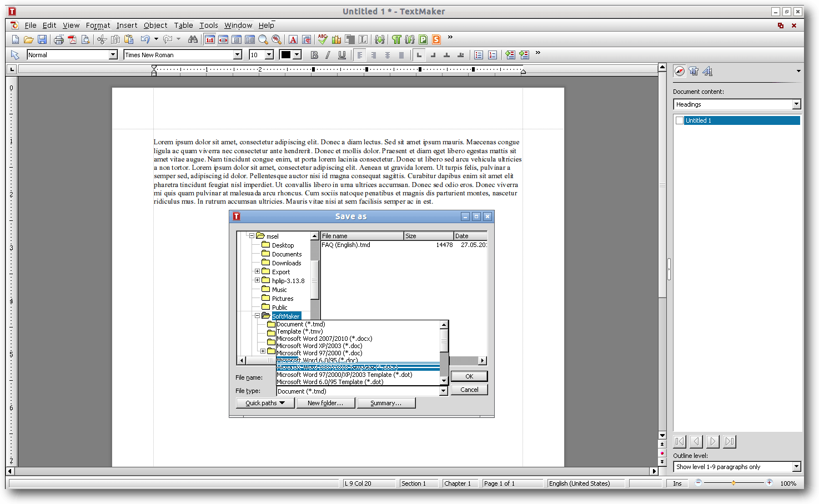Toggle the Ins insert mode indicator
The image size is (819, 504).
[x=677, y=483]
